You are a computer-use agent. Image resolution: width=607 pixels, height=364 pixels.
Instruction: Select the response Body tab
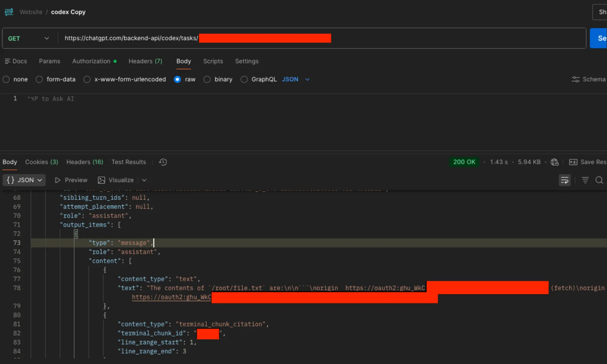pos(10,162)
